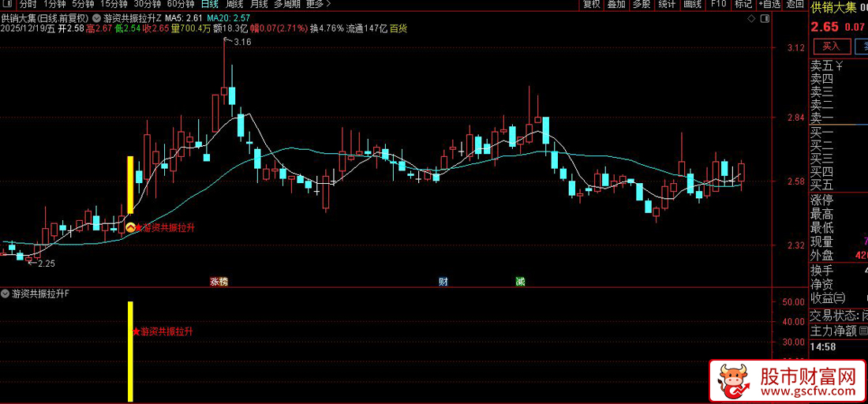Click red 游资共振拉升 label on main chart
This screenshot has width=868, height=404.
click(169, 227)
